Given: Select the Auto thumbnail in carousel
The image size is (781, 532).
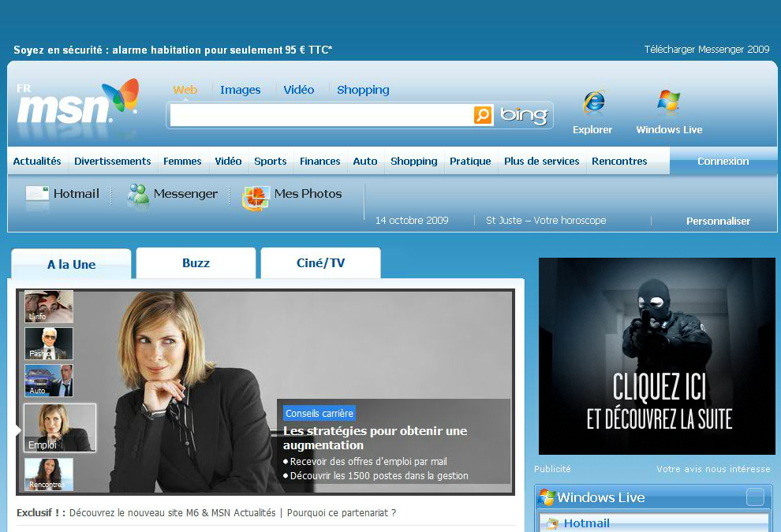Looking at the screenshot, I should [x=49, y=380].
